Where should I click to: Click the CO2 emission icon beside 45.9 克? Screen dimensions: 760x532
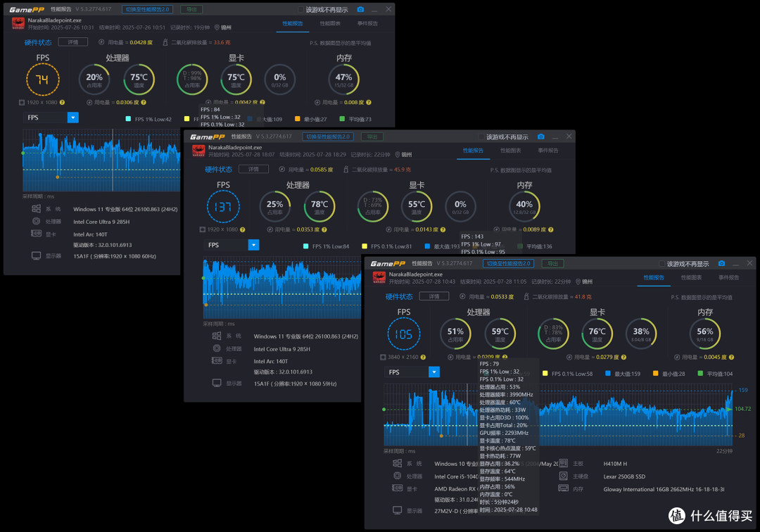[346, 170]
